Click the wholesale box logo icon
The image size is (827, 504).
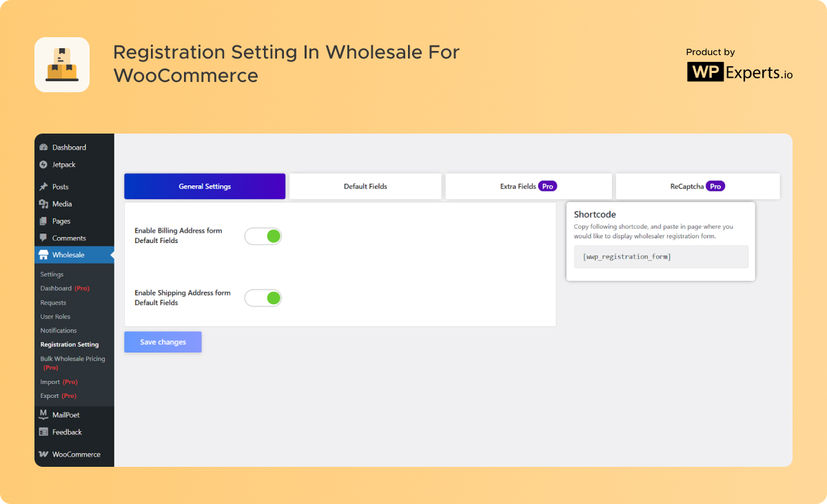pos(62,65)
